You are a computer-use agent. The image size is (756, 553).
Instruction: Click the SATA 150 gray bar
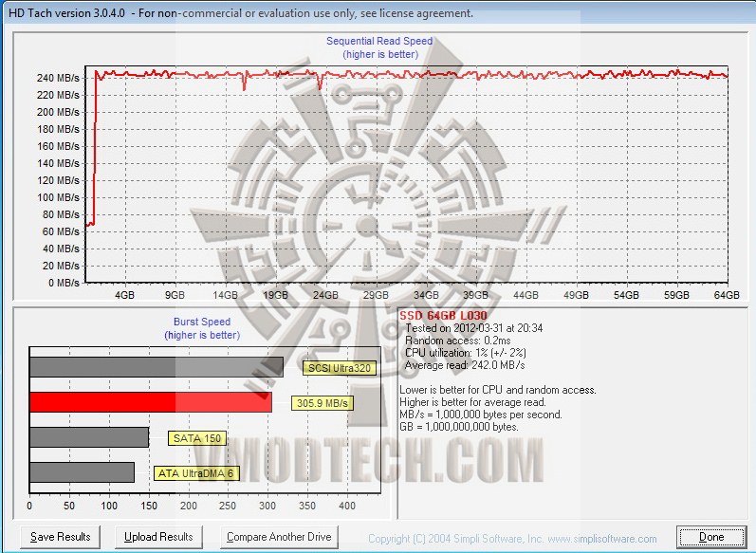(89, 437)
